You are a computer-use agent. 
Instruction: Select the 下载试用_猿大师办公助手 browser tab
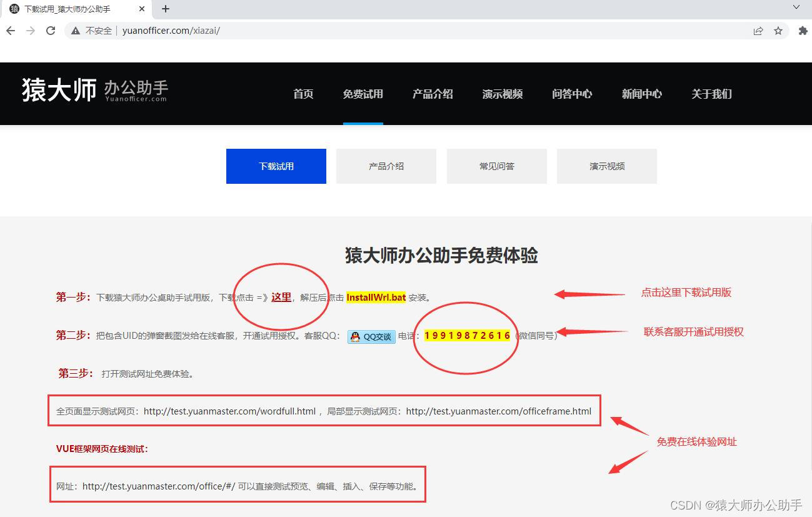click(76, 9)
